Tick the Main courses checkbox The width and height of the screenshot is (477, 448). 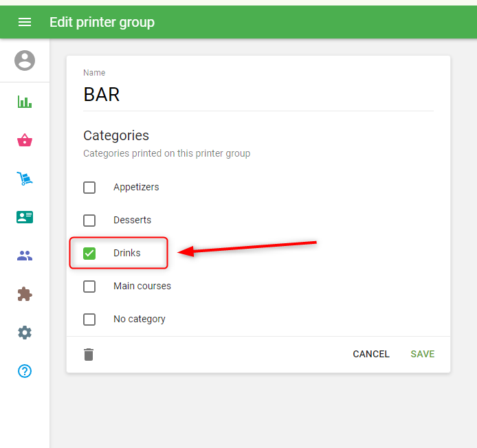[89, 287]
